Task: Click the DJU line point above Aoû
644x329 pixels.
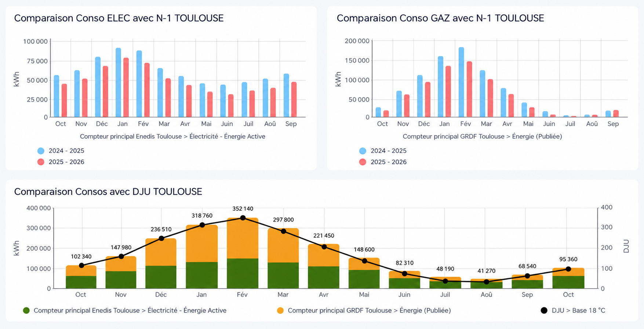Action: pyautogui.click(x=487, y=282)
